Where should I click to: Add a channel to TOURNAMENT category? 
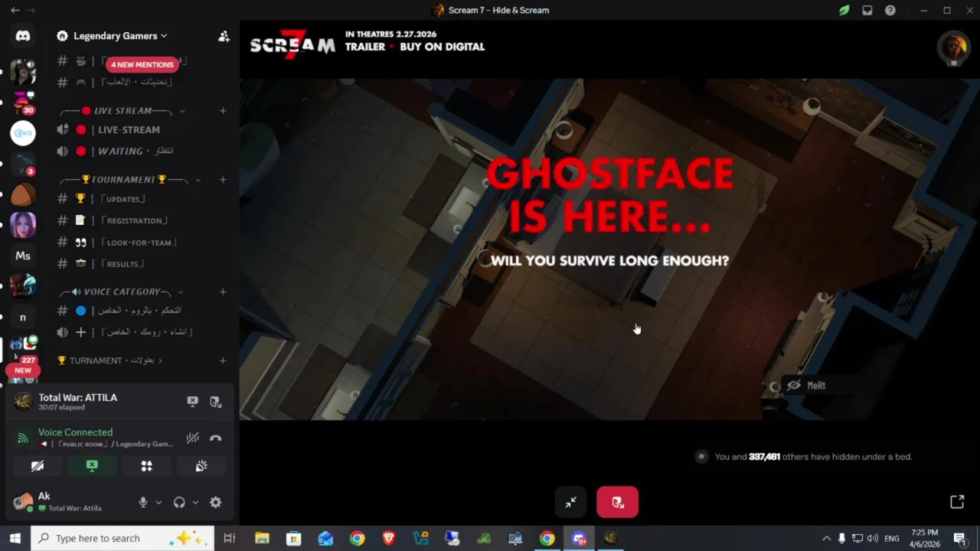click(223, 180)
